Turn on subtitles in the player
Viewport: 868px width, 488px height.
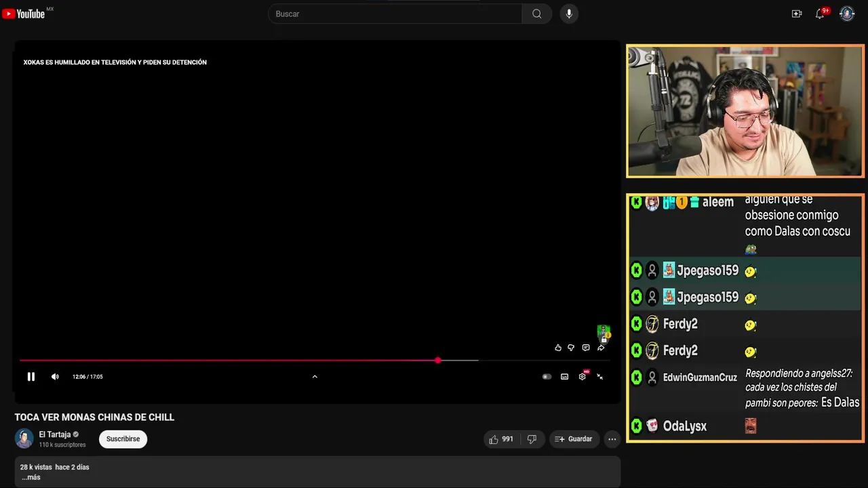pos(564,377)
